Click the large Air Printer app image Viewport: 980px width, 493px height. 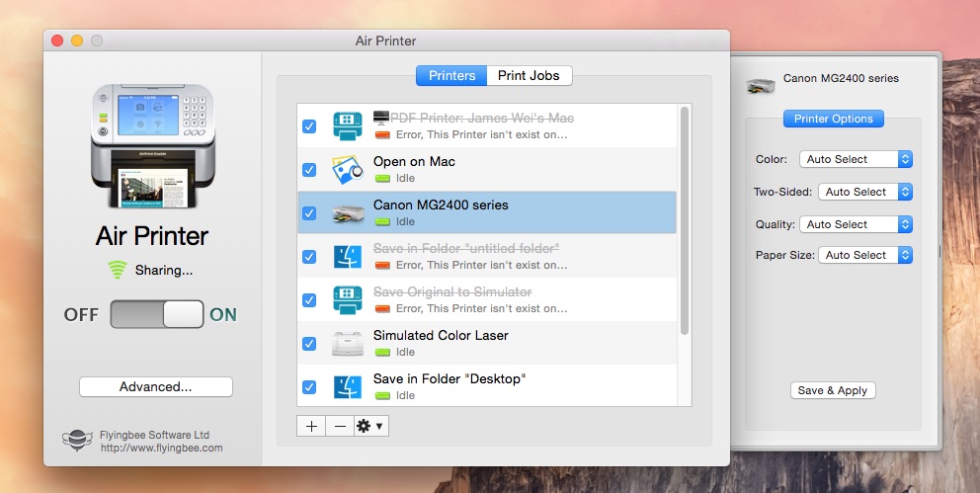click(153, 146)
